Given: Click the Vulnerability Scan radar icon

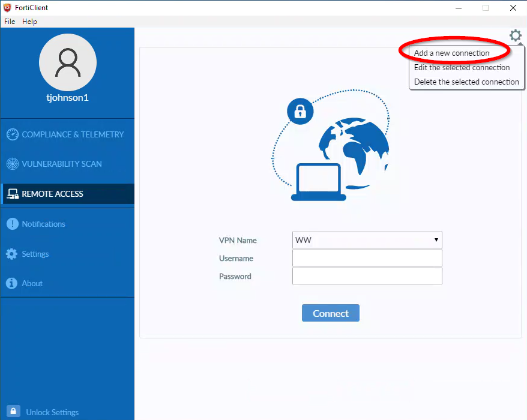Looking at the screenshot, I should coord(13,164).
